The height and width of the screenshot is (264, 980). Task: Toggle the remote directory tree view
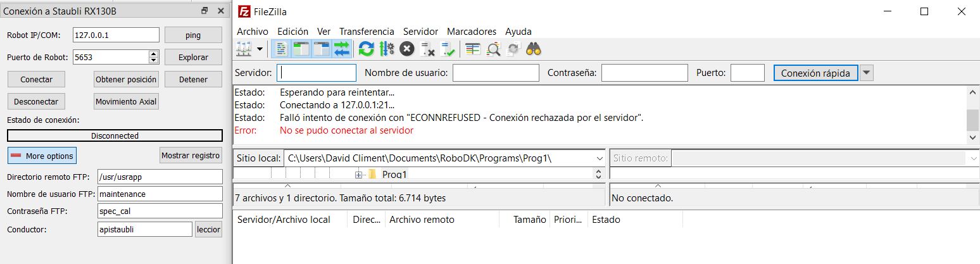[x=322, y=49]
